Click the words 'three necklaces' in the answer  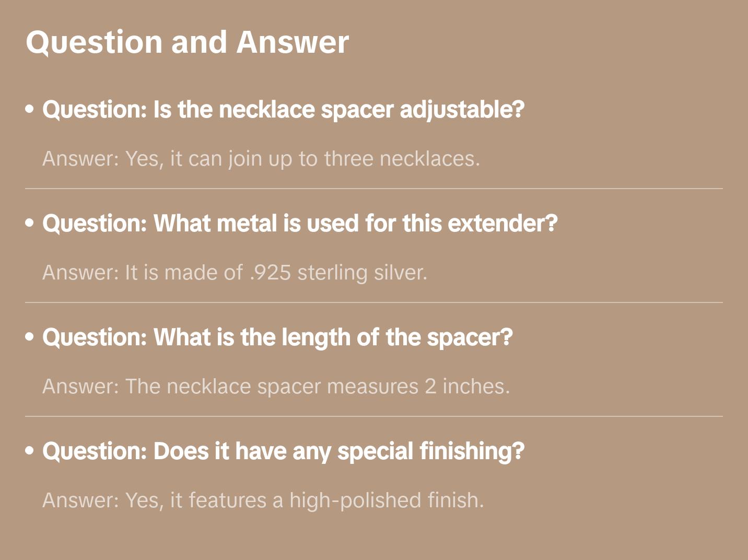[402, 159]
